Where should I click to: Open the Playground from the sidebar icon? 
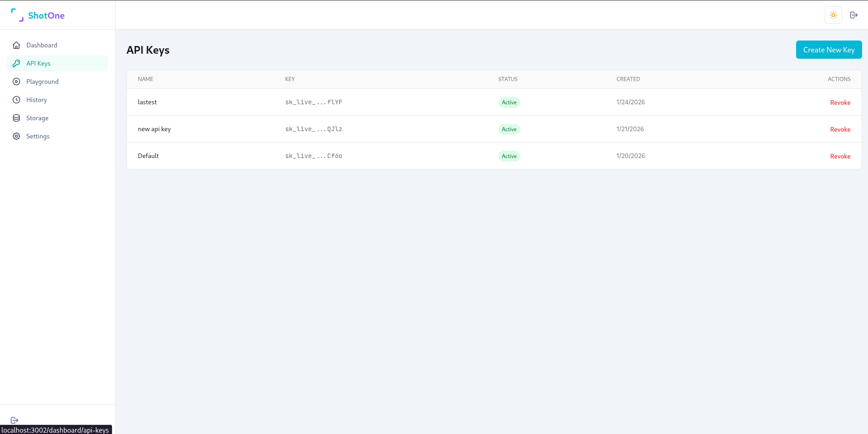coord(16,82)
